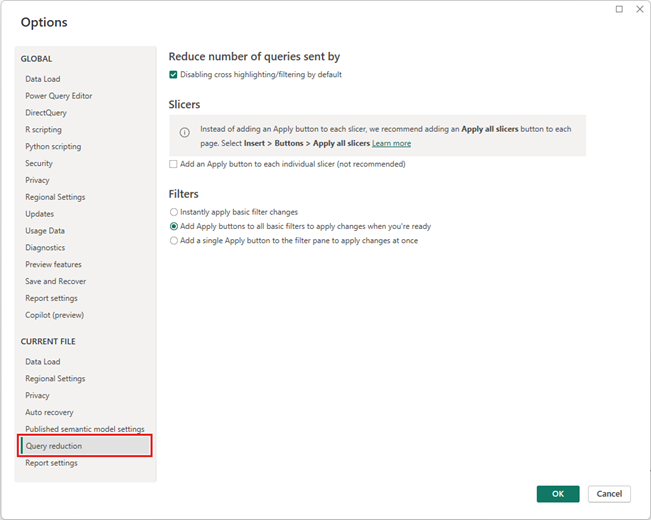Click the info icon in Slicers banner
This screenshot has width=651, height=520.
(184, 132)
